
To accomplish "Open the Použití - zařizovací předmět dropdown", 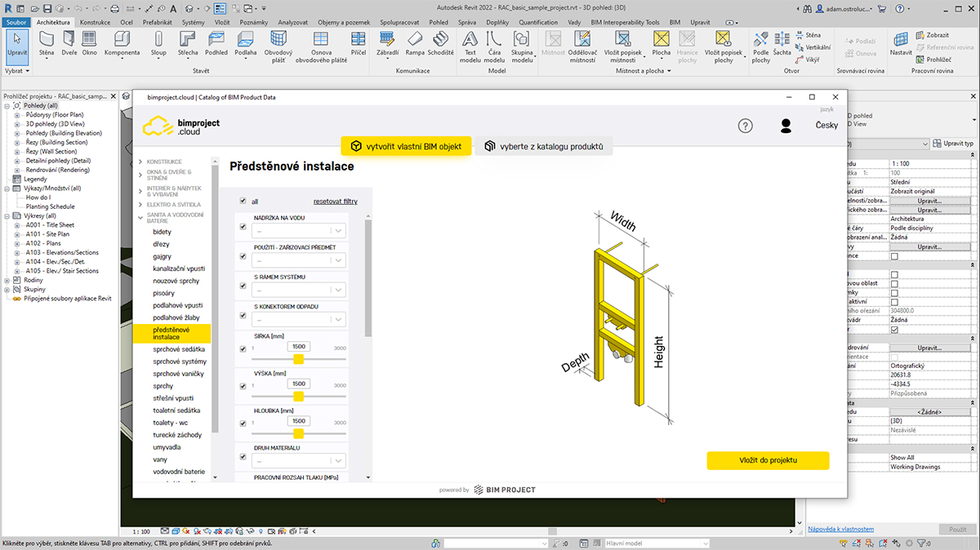I will pyautogui.click(x=299, y=260).
